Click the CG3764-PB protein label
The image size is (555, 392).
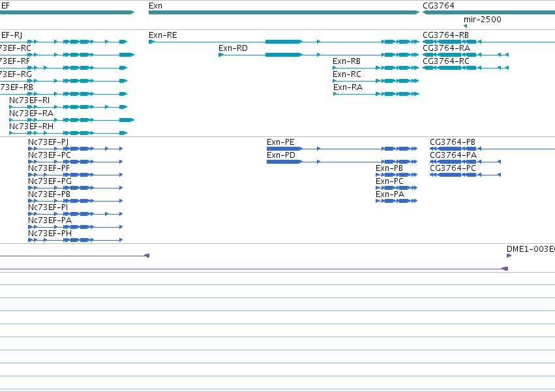click(453, 142)
